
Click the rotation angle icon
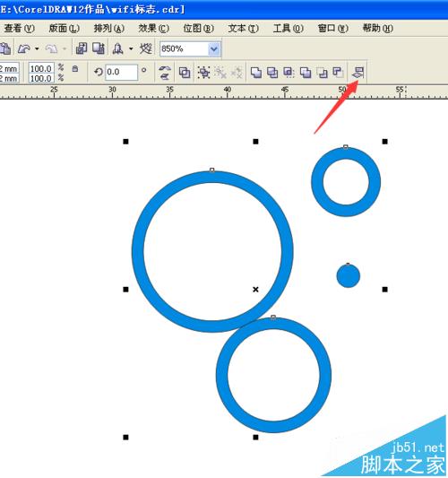[98, 72]
